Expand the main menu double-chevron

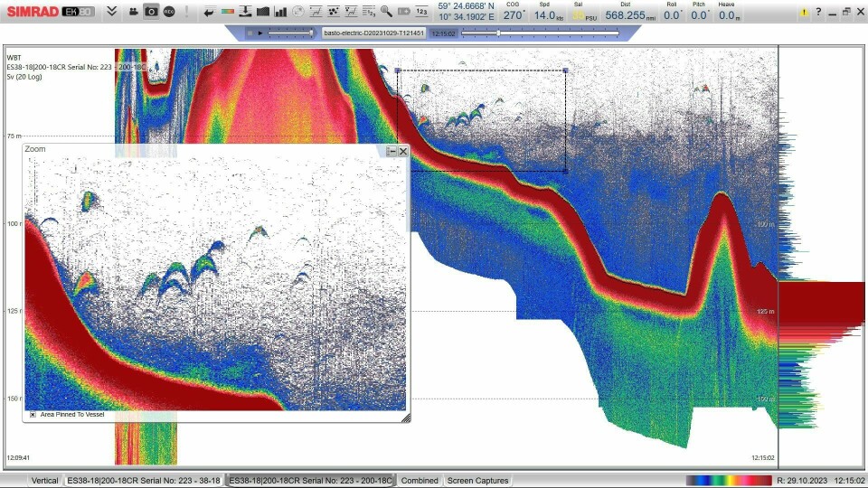[112, 11]
